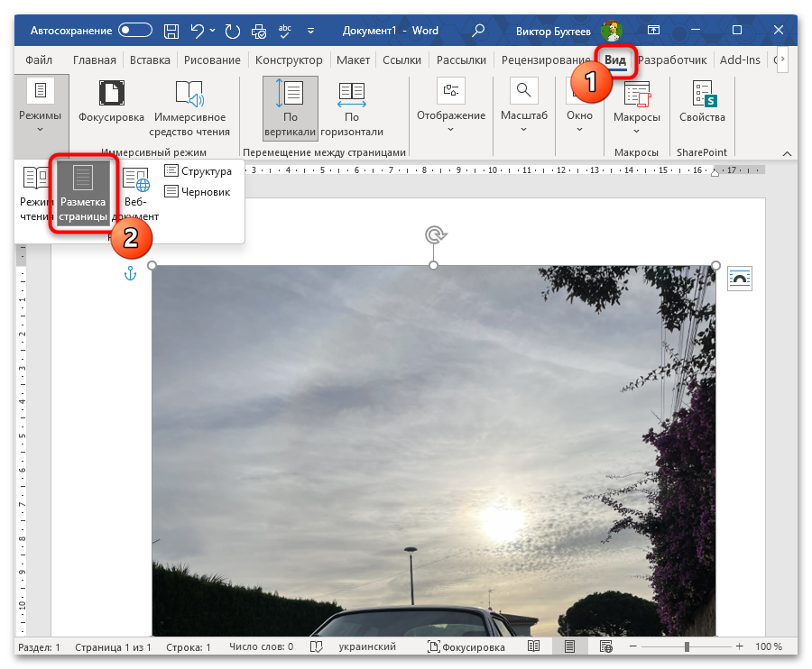Switch to Outline view (Структура)
This screenshot has height=669, width=812.
[x=198, y=171]
